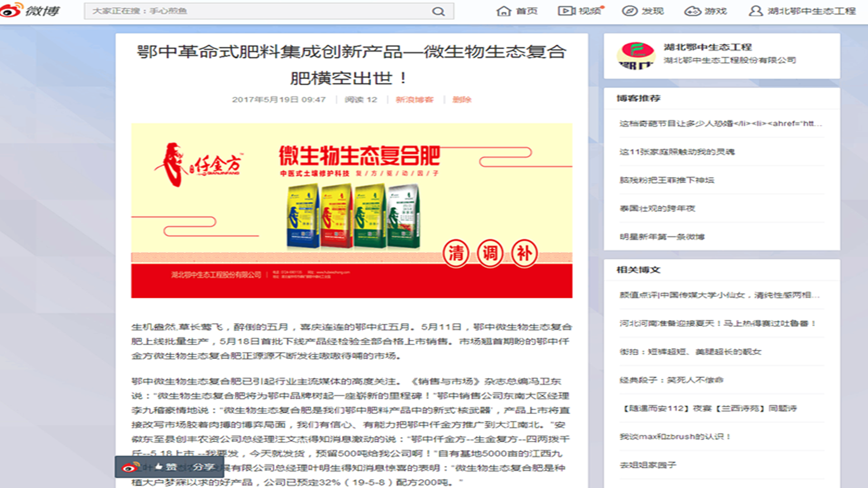Open 新浪博客 link under title
Viewport: 868px width, 488px height.
click(414, 99)
